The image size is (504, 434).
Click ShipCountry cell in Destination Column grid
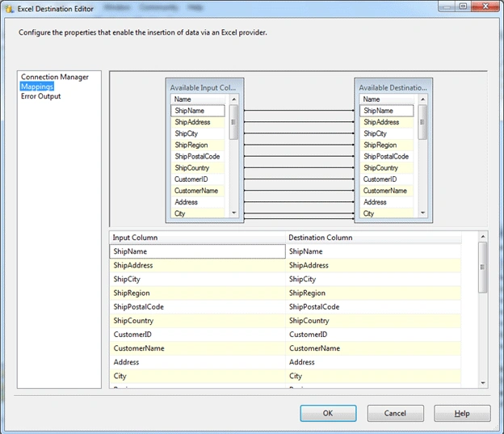coord(373,321)
